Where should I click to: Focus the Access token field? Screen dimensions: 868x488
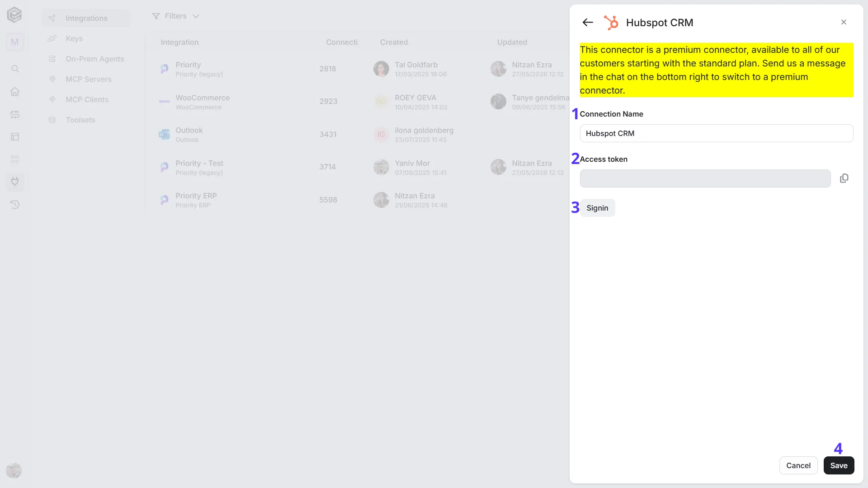tap(705, 178)
